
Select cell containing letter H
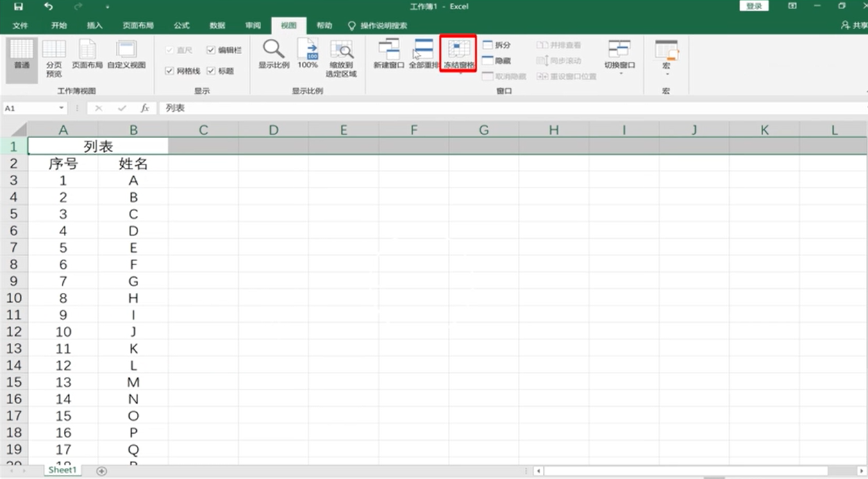(133, 298)
